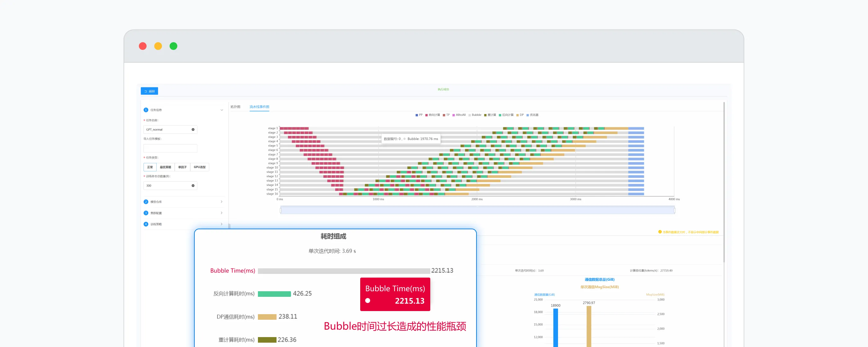The width and height of the screenshot is (868, 347).
Task: Click the stage 16 row label
Action: [x=272, y=194]
